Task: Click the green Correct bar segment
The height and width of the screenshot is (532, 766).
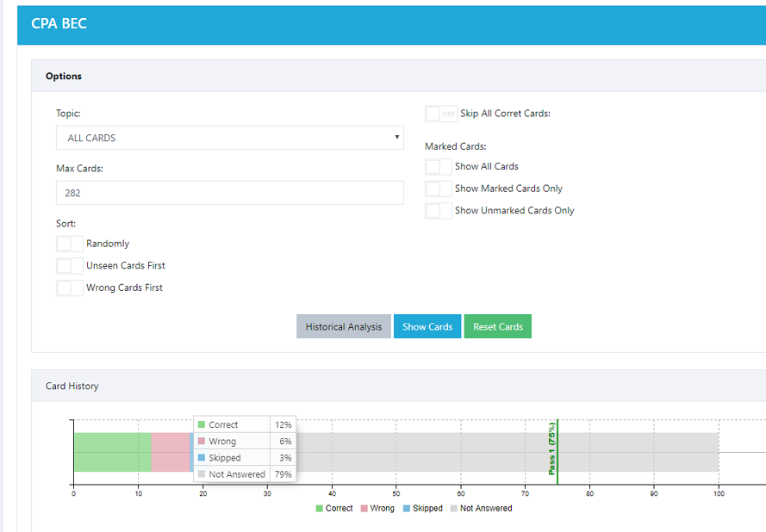Action: [112, 452]
